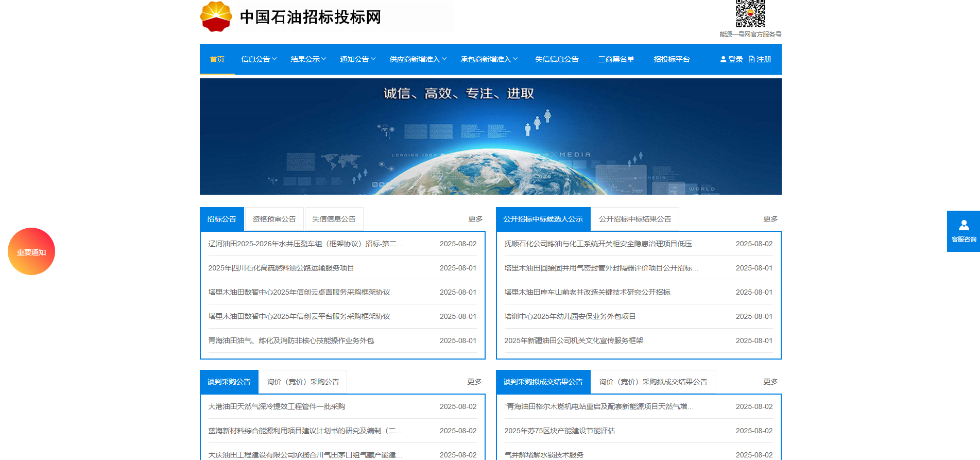Image resolution: width=980 pixels, height=460 pixels.
Task: Click 更多 in the 中标候选人公示 panel
Action: click(x=770, y=219)
